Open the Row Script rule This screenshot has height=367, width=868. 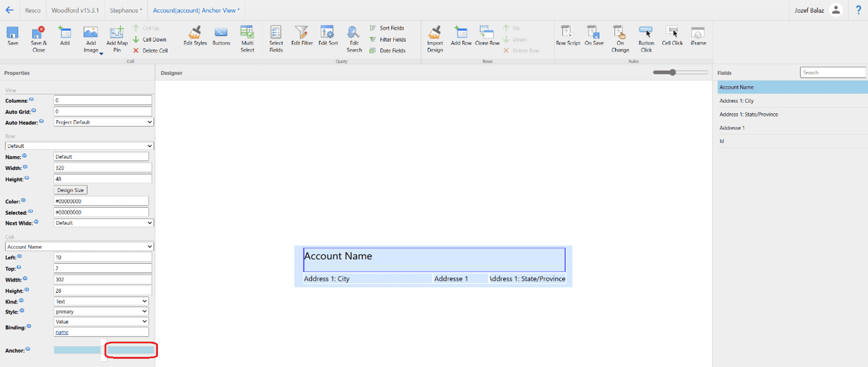[568, 33]
